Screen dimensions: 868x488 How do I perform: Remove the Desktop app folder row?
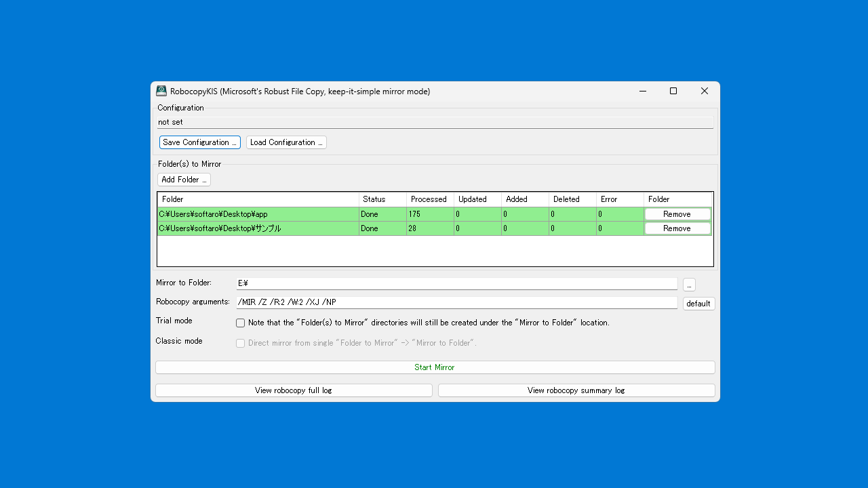point(677,214)
